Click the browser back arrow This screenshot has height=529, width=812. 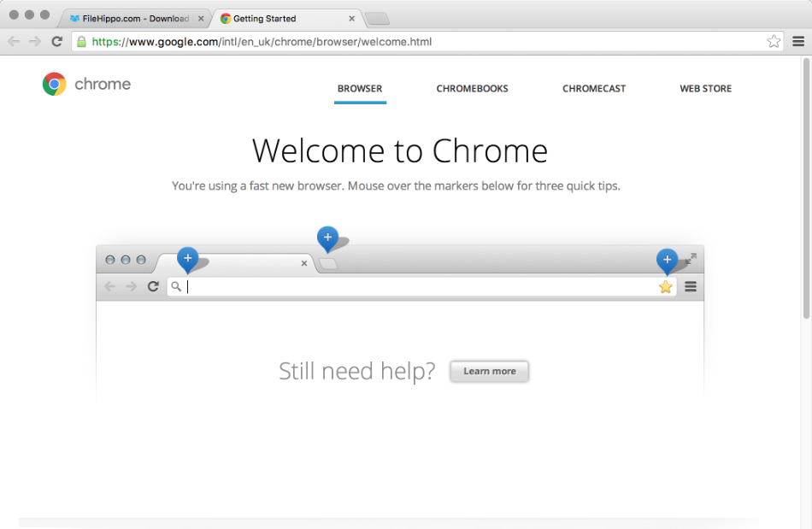[14, 41]
